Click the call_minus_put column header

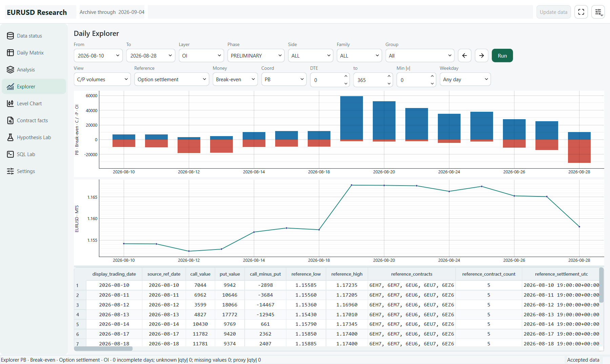point(265,274)
